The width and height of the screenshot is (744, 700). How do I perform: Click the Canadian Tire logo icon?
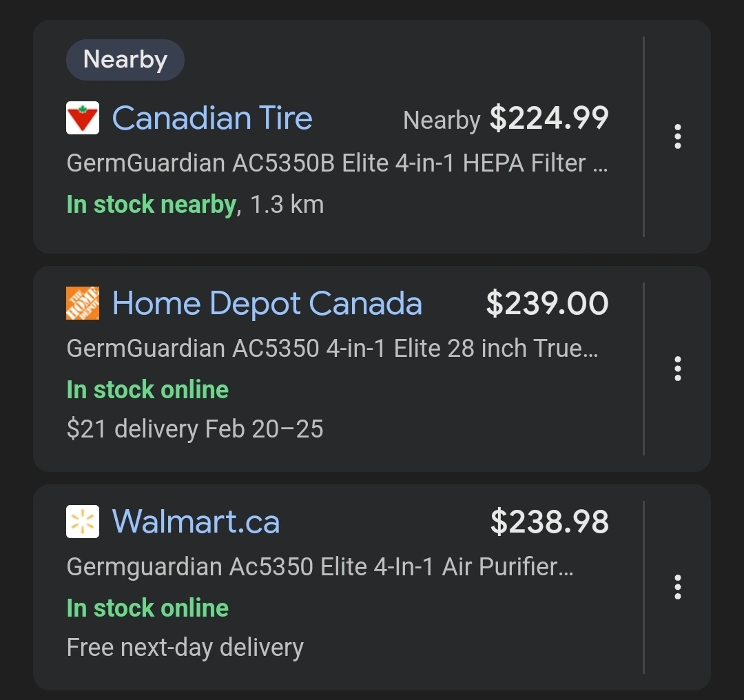click(x=83, y=118)
